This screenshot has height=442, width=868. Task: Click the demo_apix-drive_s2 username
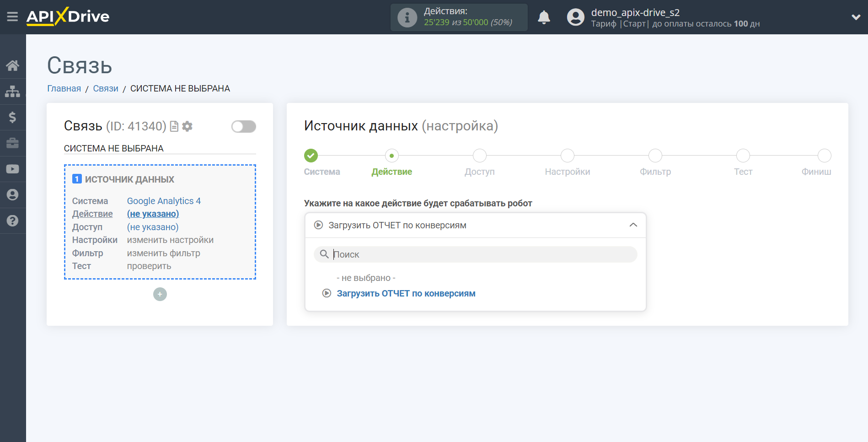pos(635,12)
